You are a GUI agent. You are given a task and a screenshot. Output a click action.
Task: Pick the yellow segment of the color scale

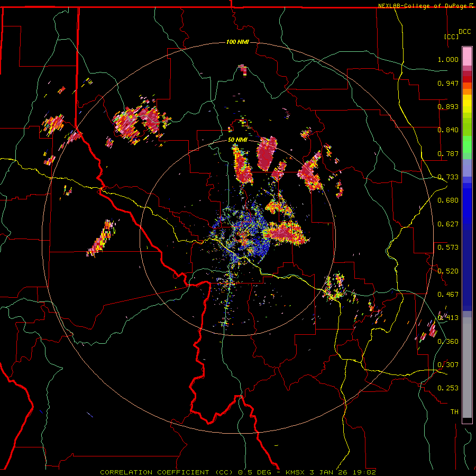tap(467, 104)
